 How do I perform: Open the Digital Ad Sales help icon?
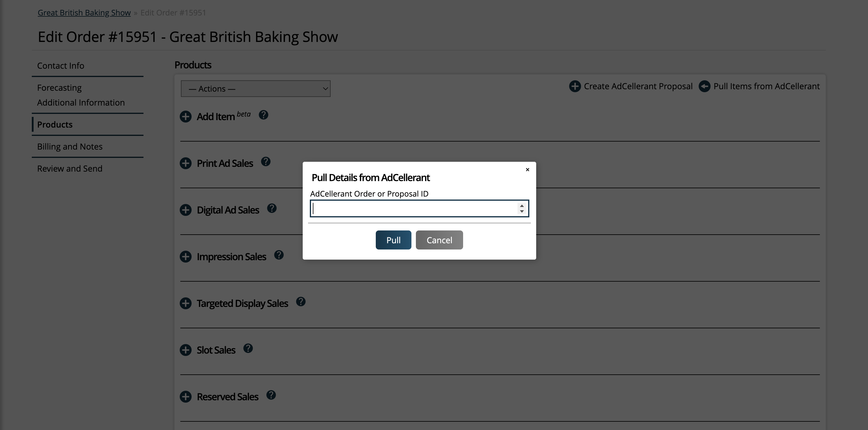coord(272,208)
